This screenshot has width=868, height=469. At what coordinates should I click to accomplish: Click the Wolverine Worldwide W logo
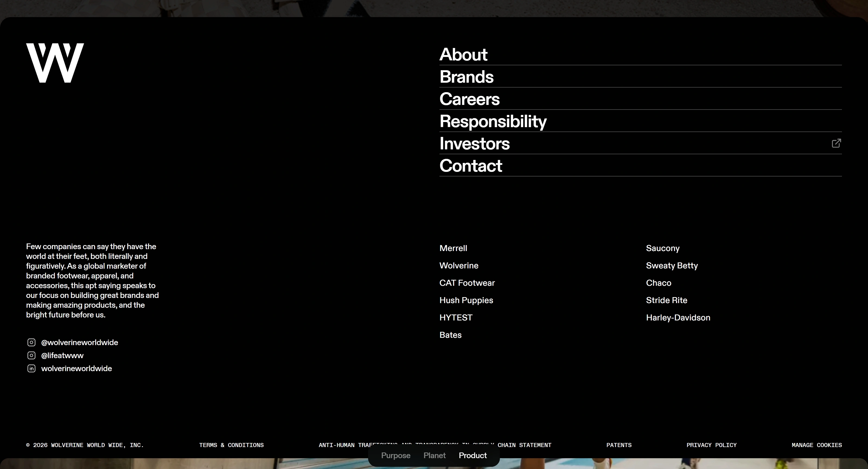[x=55, y=63]
